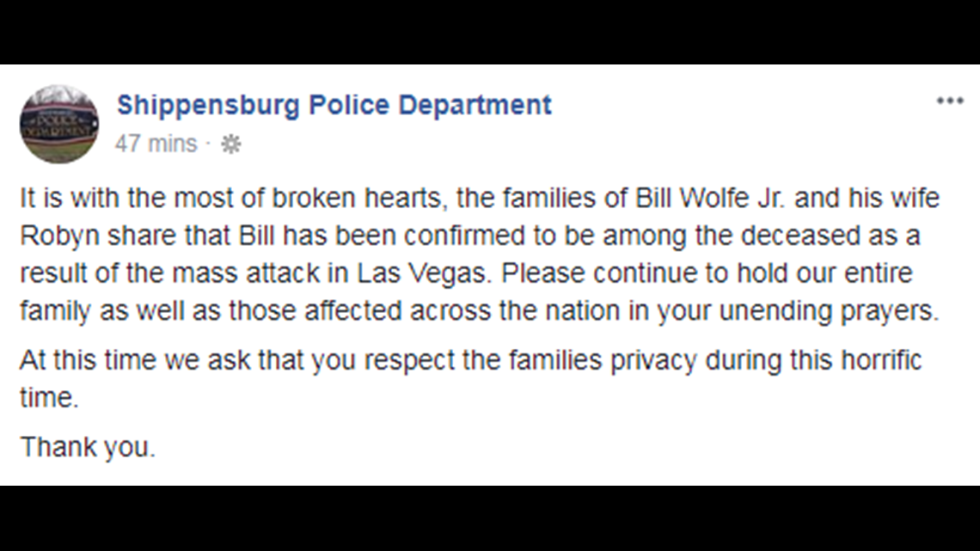Click the 'Robyn' name in the post
The image size is (980, 551).
coord(59,236)
